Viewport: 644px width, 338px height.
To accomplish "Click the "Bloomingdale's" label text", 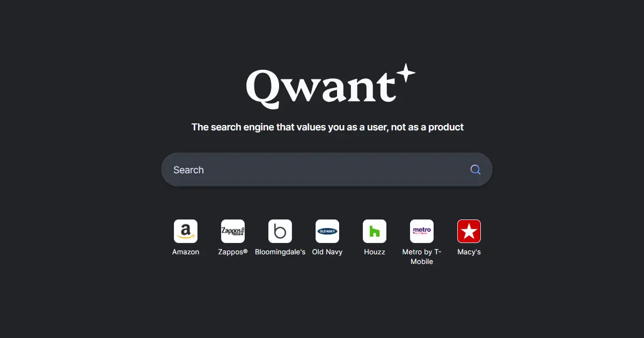I will pos(280,252).
